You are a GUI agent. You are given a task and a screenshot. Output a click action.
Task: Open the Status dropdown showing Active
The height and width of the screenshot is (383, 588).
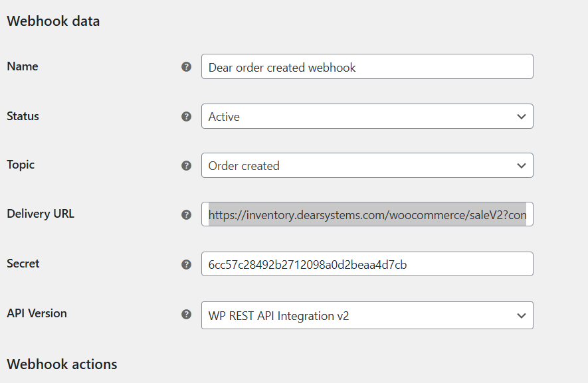[x=367, y=116]
